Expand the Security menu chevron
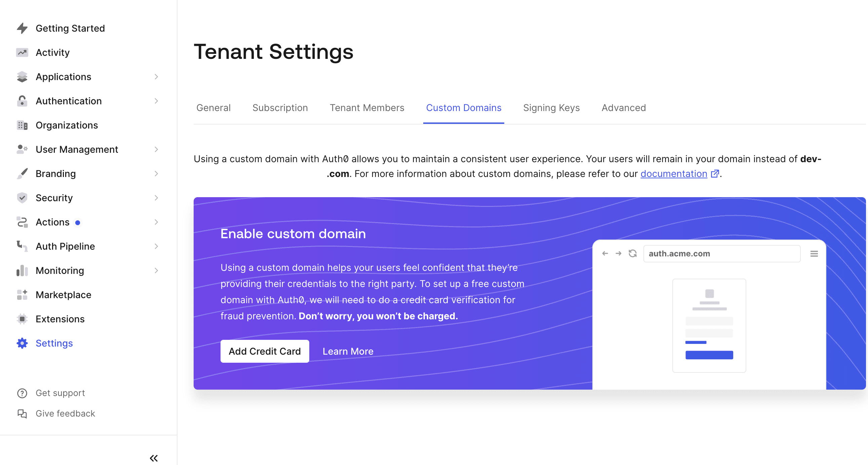Image resolution: width=868 pixels, height=465 pixels. [x=156, y=198]
